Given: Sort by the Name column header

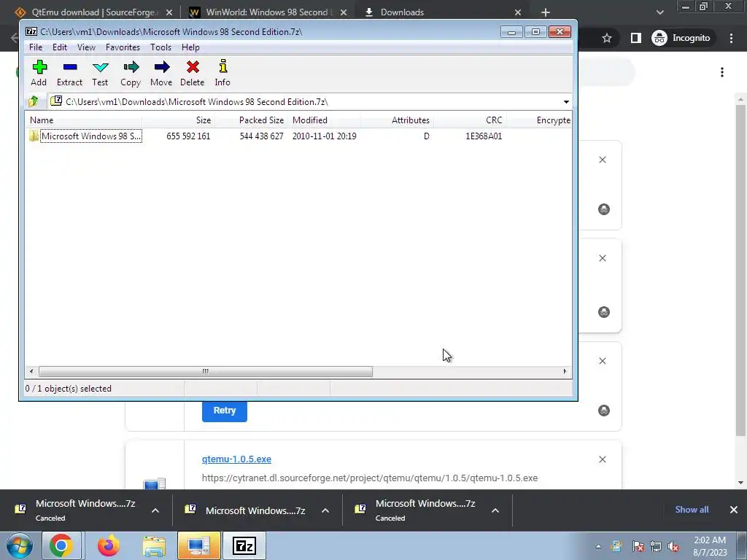Looking at the screenshot, I should 85,120.
